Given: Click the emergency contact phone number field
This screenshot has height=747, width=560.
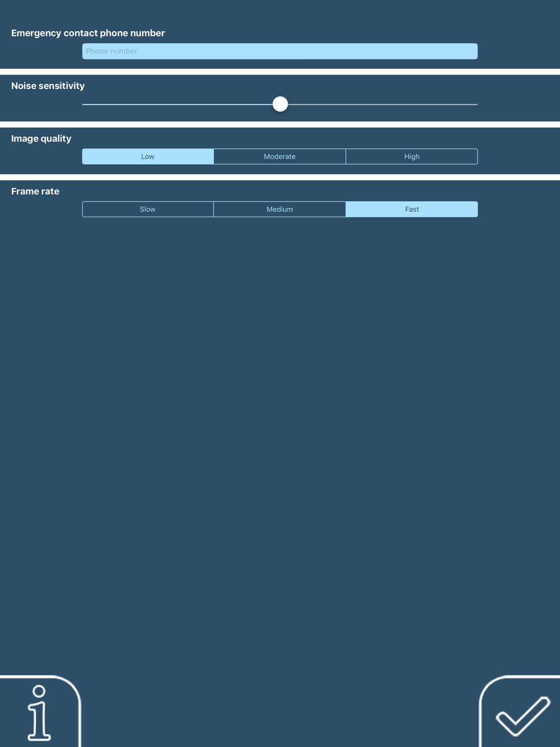Looking at the screenshot, I should [x=280, y=51].
